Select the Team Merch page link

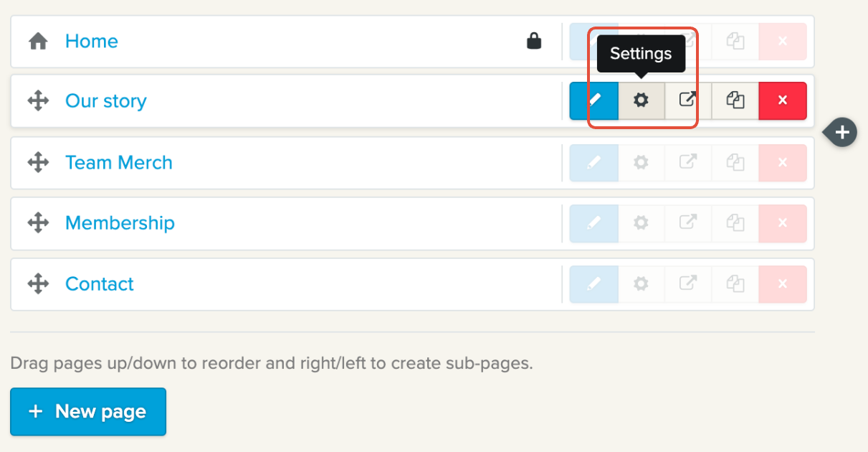coord(118,163)
